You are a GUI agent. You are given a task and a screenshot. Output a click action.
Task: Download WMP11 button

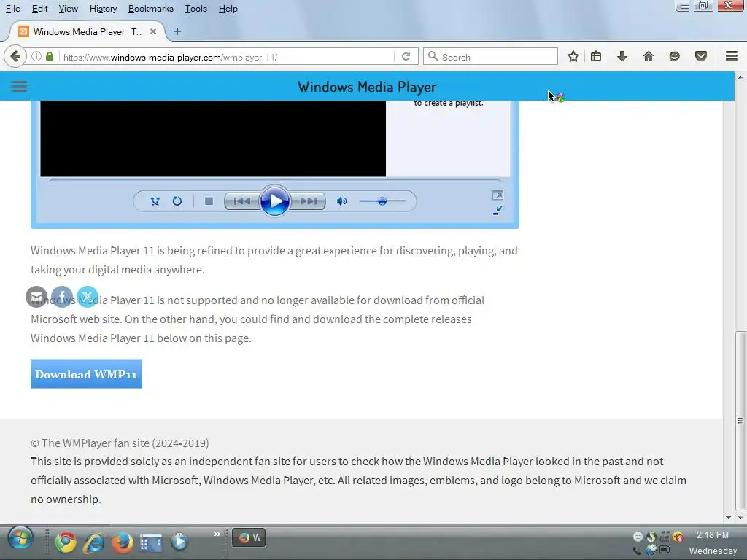[x=86, y=374]
